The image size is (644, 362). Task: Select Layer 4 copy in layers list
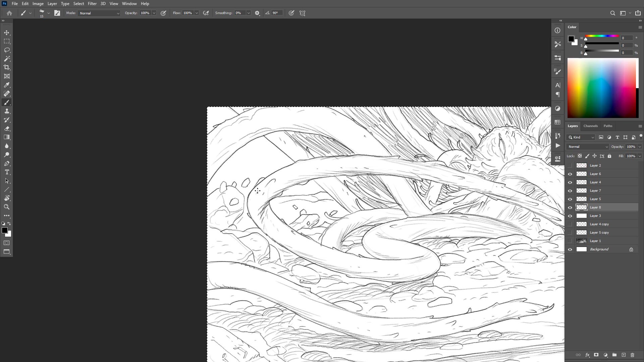point(599,224)
